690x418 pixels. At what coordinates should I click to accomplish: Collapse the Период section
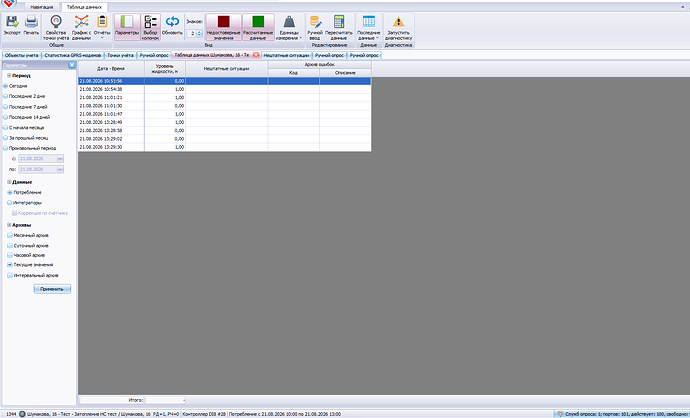(x=9, y=76)
